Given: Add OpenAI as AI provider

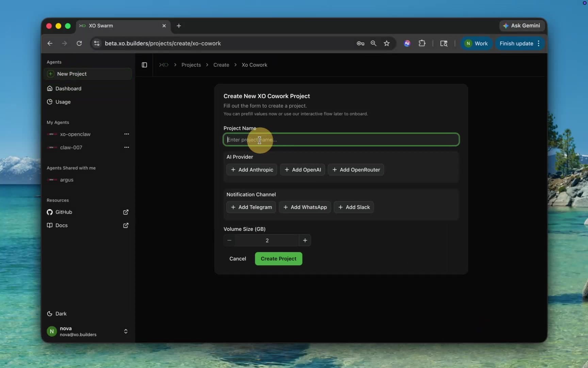Looking at the screenshot, I should [303, 170].
